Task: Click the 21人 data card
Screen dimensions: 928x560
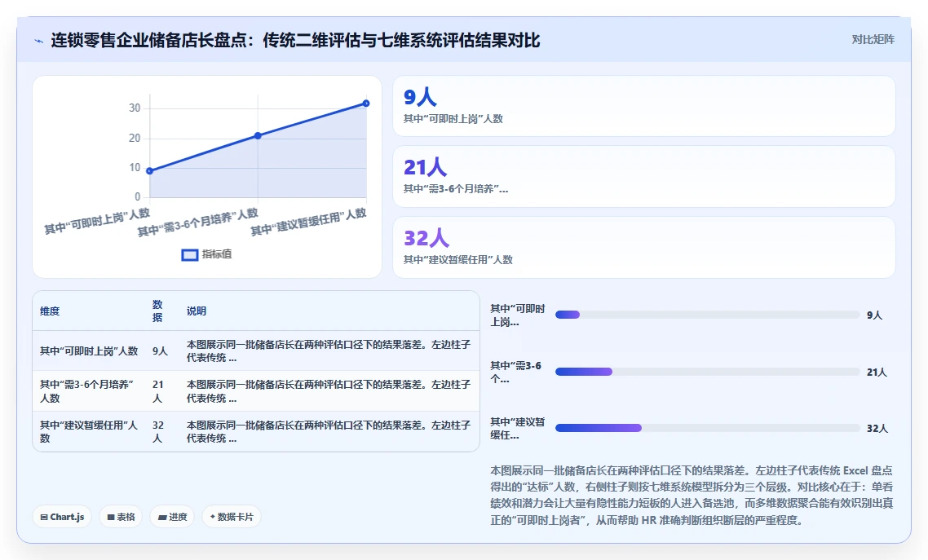Action: click(x=644, y=176)
